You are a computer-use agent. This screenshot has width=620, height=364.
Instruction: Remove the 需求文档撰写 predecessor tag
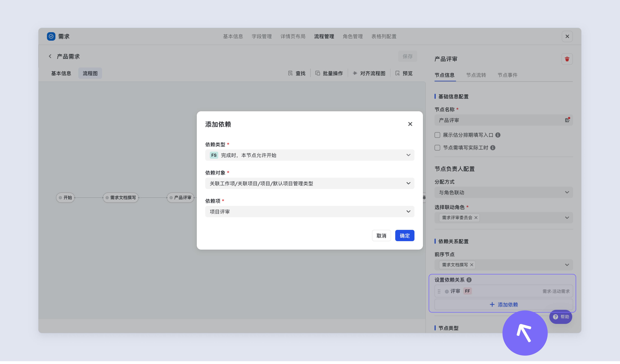coord(471,265)
